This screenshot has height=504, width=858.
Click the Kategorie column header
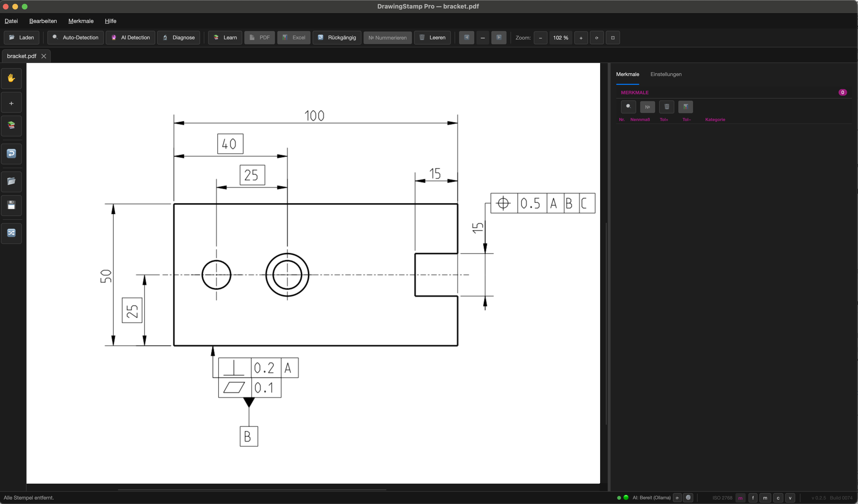point(715,119)
